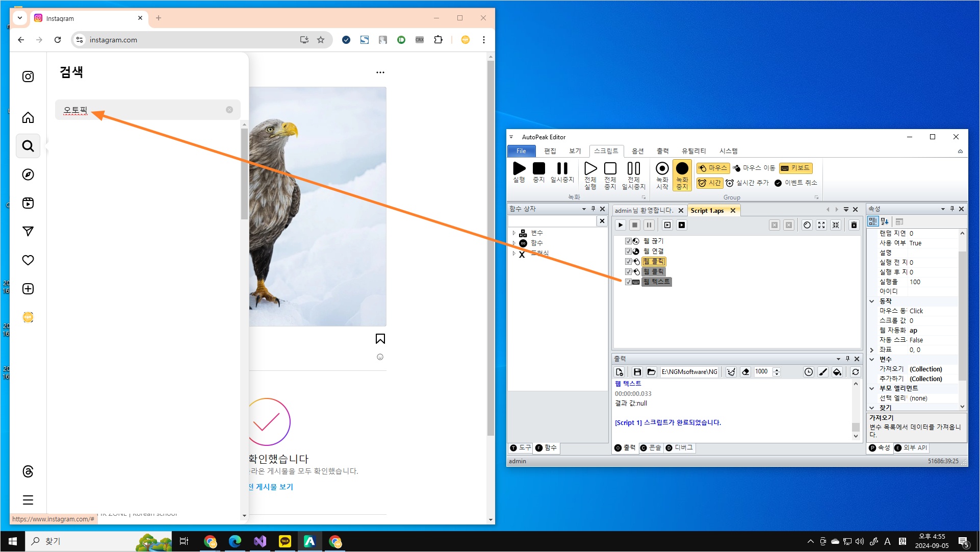Expand the 함수 node in 함수 상자 tree
This screenshot has height=552, width=980.
pyautogui.click(x=514, y=243)
